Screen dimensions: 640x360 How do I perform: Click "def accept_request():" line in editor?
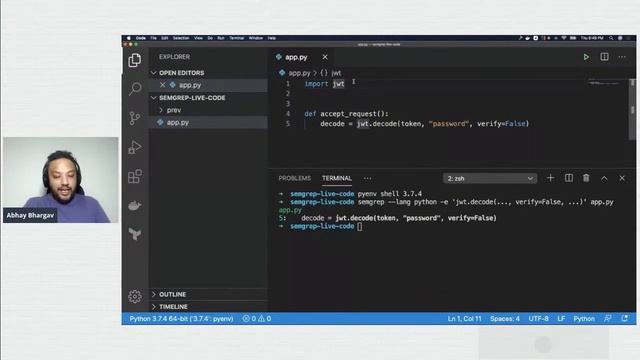[x=347, y=113]
